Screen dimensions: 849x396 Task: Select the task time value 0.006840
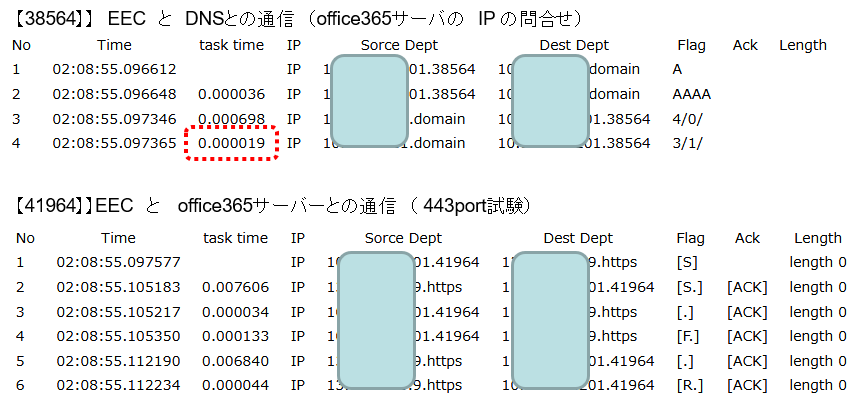coord(236,361)
